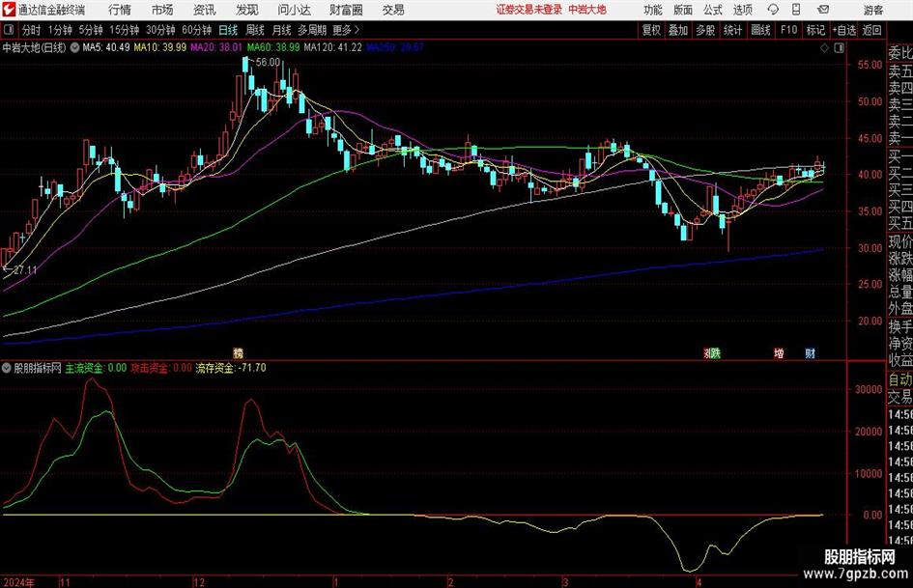Click the 涨跌 marker on the chart
Viewport: 913px width, 588px height.
click(x=712, y=352)
